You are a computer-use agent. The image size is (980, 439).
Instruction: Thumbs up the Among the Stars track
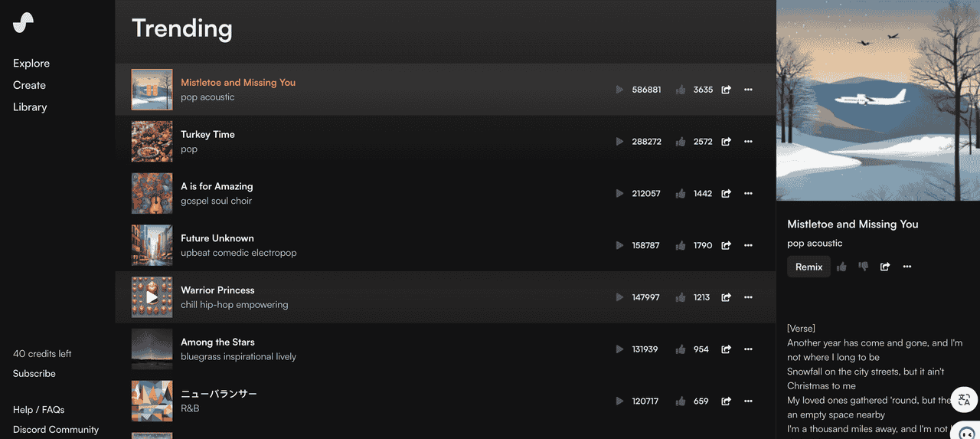[681, 349]
